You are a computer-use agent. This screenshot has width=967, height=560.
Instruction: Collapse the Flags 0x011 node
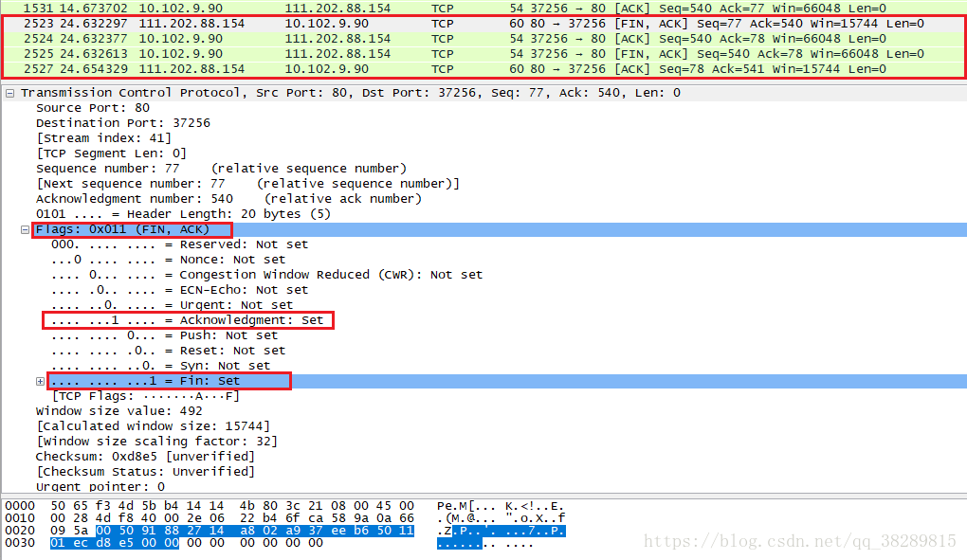pyautogui.click(x=25, y=230)
